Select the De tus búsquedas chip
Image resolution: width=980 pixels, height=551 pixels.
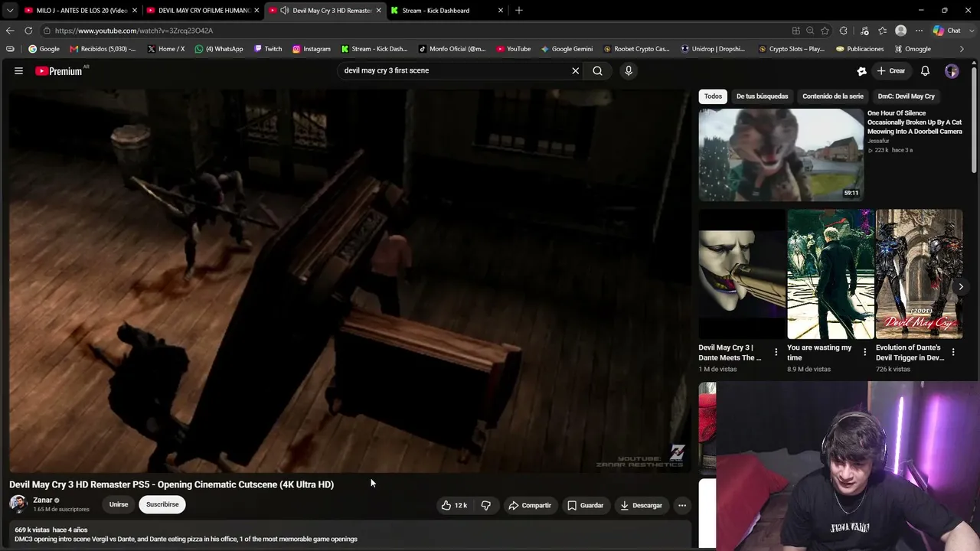[x=762, y=96]
